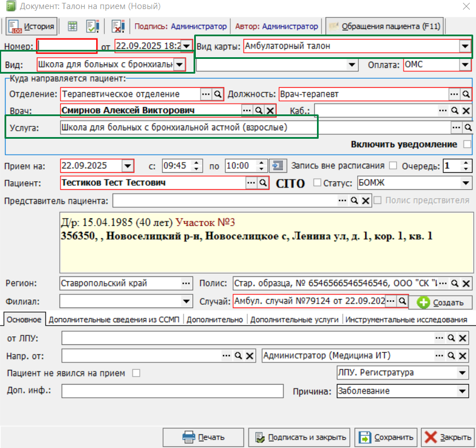Click the green table grid toolbar icon
The image size is (476, 448).
coord(72,27)
